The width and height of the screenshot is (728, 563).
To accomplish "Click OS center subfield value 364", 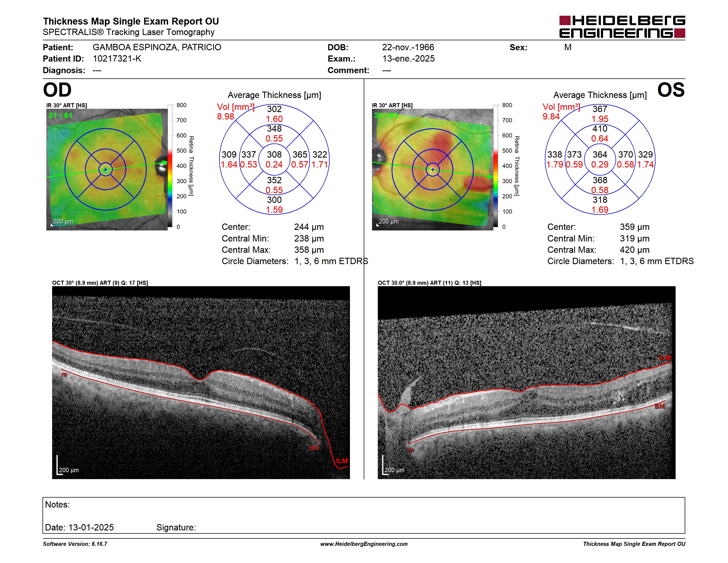I will [600, 155].
